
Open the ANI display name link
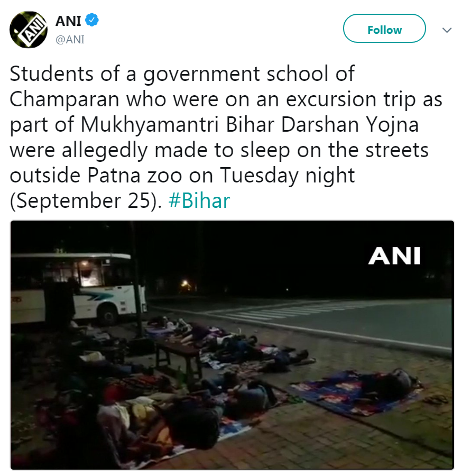coord(68,21)
